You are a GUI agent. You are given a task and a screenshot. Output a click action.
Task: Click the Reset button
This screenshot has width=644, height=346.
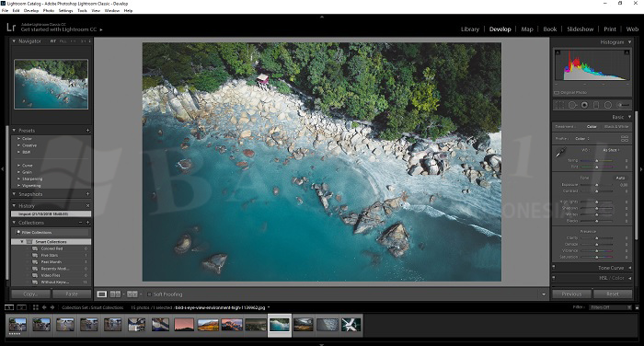pyautogui.click(x=613, y=294)
